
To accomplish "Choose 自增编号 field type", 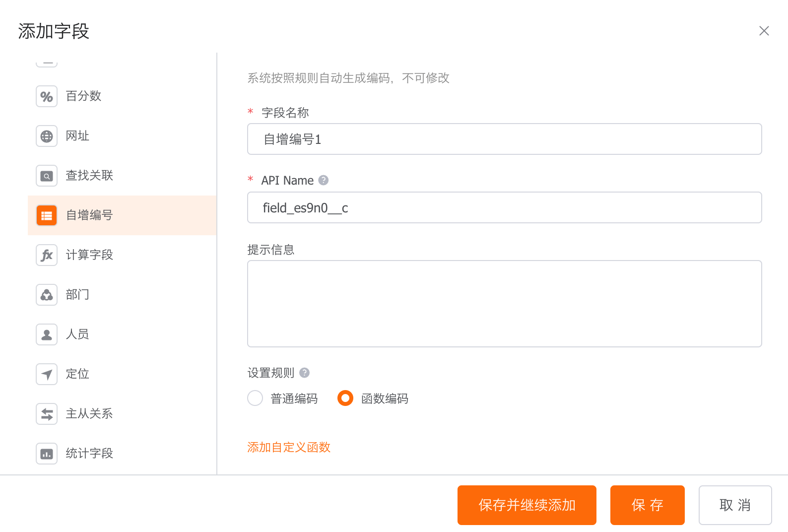I will coord(122,215).
